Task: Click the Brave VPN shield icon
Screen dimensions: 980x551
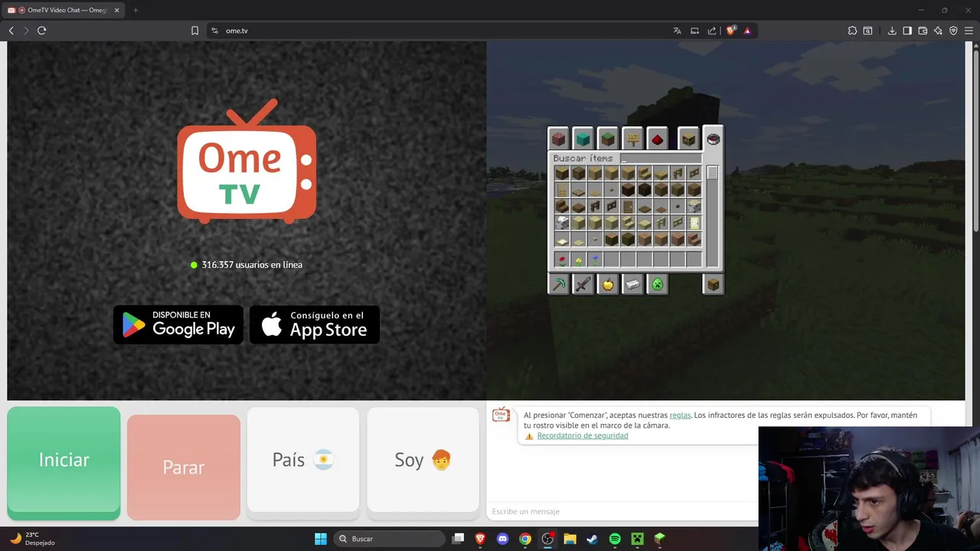Action: tap(953, 31)
